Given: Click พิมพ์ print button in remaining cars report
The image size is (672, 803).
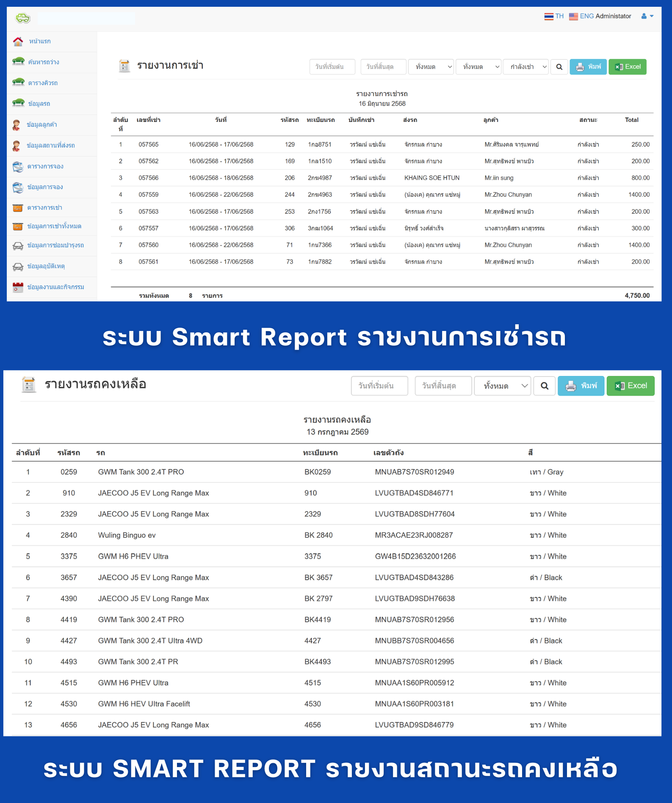Looking at the screenshot, I should tap(581, 386).
